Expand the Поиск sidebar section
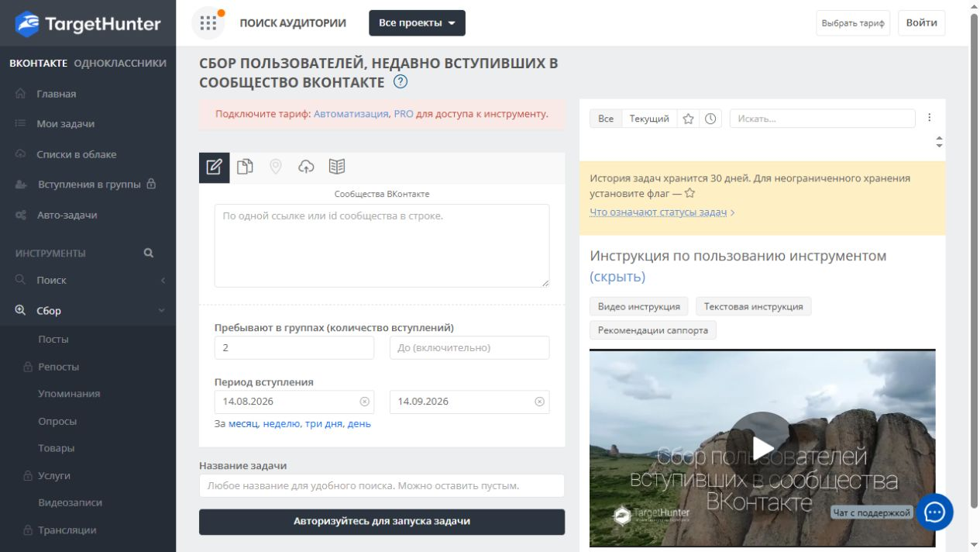This screenshot has width=980, height=552. click(88, 280)
